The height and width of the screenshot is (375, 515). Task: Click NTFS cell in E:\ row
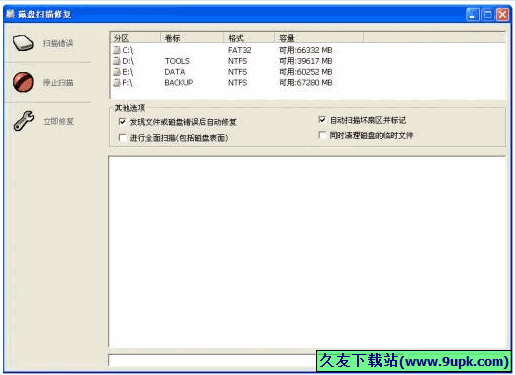[x=237, y=72]
